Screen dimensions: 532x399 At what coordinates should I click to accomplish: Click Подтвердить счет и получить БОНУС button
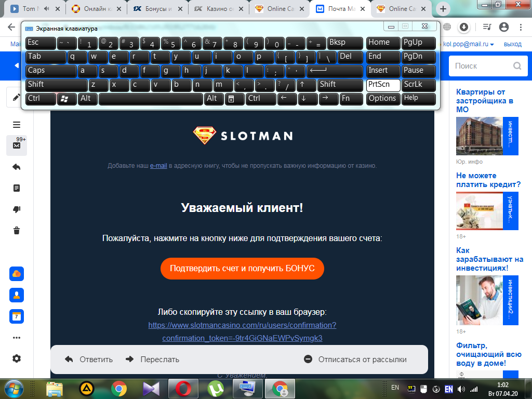tap(242, 269)
